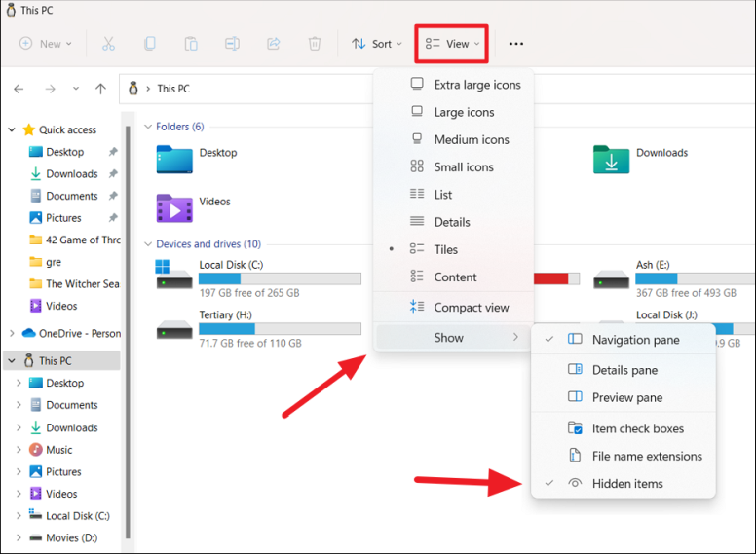Click Music in the navigation tree

pos(58,450)
